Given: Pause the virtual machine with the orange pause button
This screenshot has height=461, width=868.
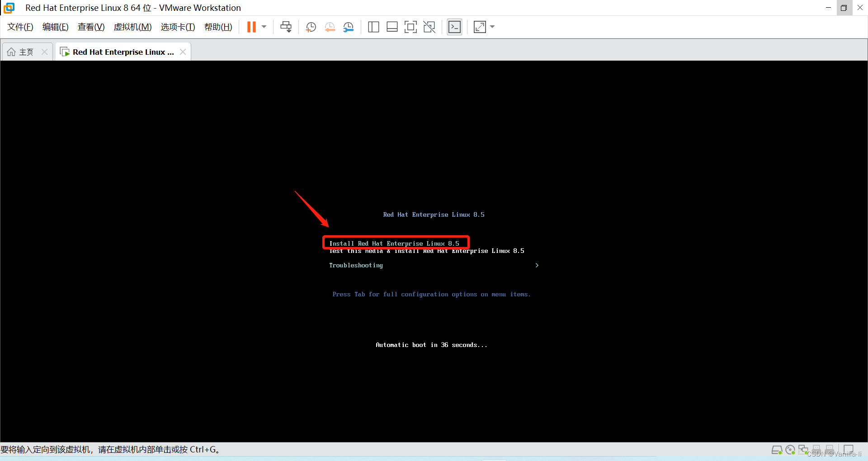Looking at the screenshot, I should [x=251, y=27].
